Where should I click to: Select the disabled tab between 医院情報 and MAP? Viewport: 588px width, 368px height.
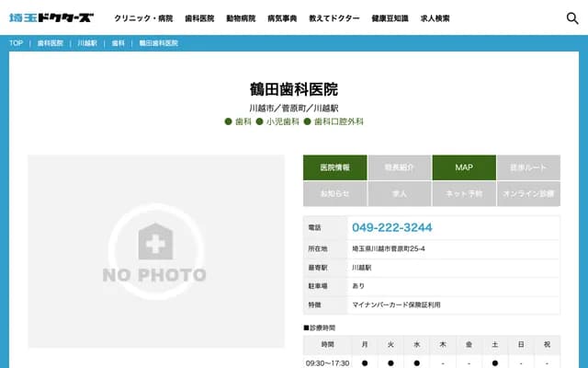click(400, 167)
